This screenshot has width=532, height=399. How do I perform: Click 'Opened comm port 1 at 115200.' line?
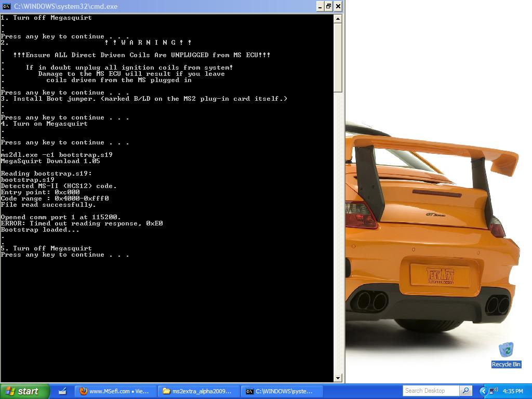[x=61, y=217]
